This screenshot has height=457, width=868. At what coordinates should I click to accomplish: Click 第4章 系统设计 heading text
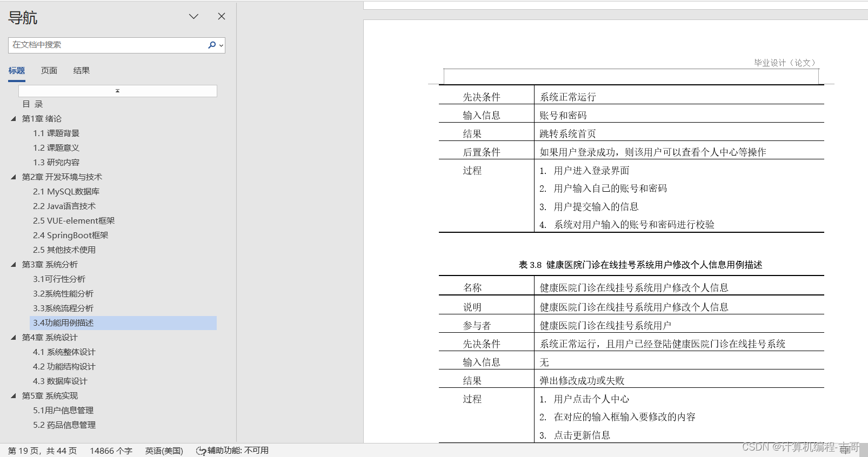point(50,338)
